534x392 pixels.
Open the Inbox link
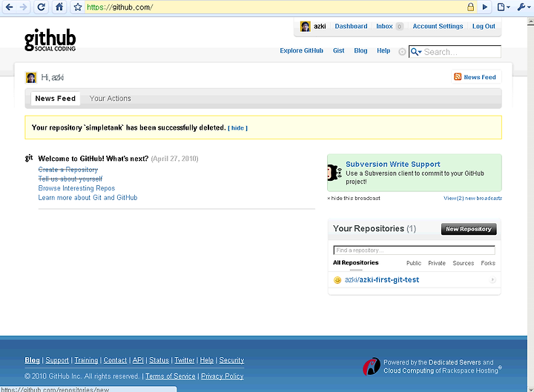click(x=384, y=26)
